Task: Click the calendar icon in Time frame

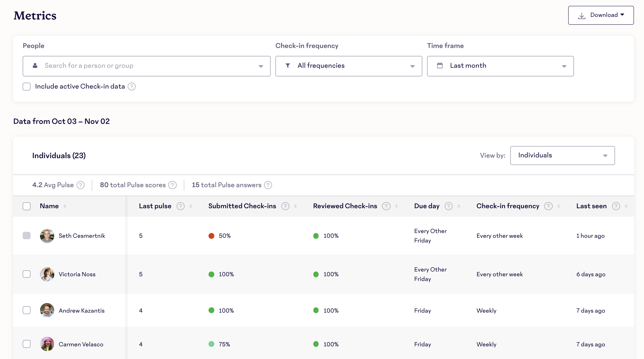Action: point(440,66)
